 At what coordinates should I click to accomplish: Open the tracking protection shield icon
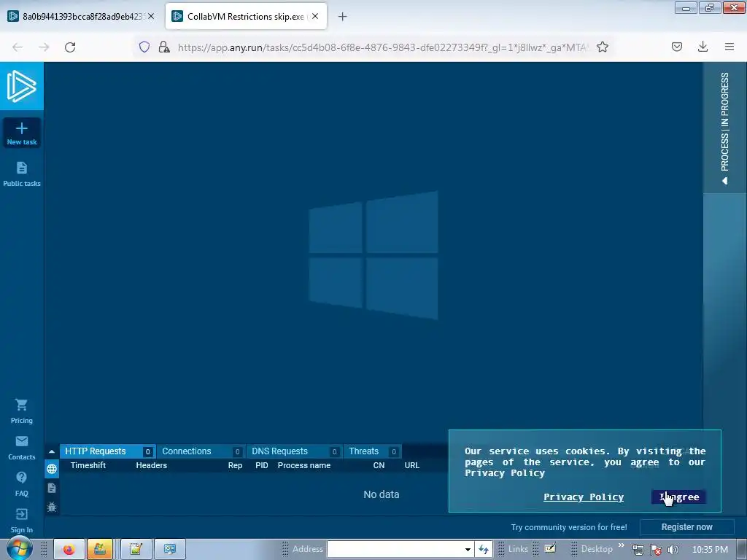[x=144, y=47]
